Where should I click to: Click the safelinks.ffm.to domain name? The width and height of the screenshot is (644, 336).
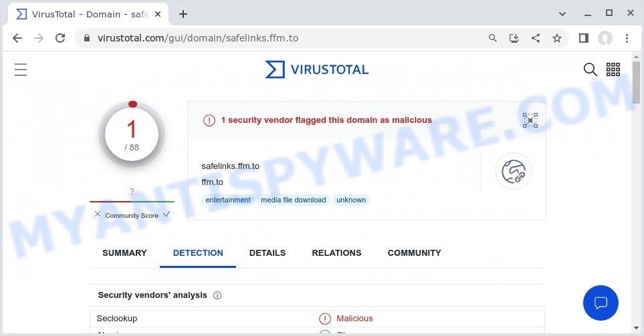click(231, 166)
